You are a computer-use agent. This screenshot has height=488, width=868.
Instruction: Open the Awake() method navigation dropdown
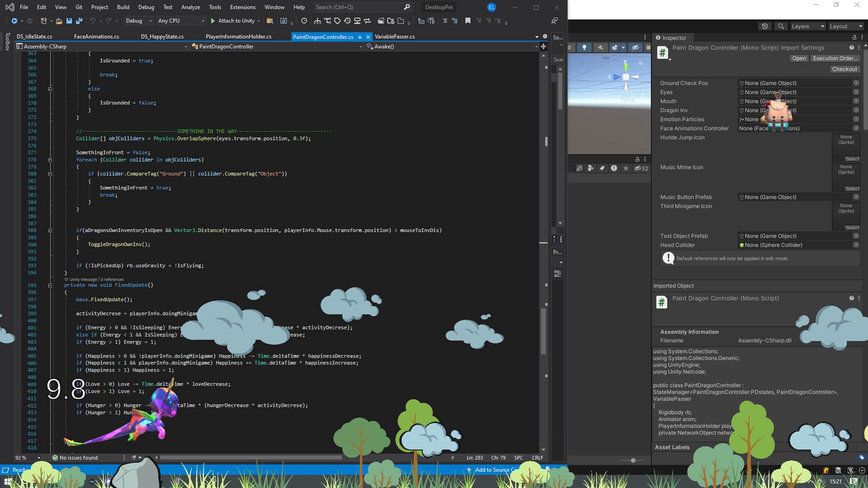click(452, 47)
